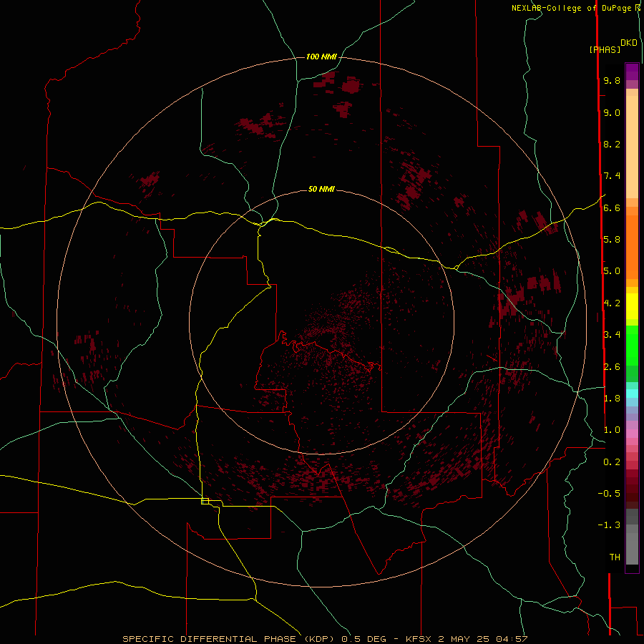Screen dimensions: 644x644
Task: Click the 1.8 legend value
Action: [612, 399]
